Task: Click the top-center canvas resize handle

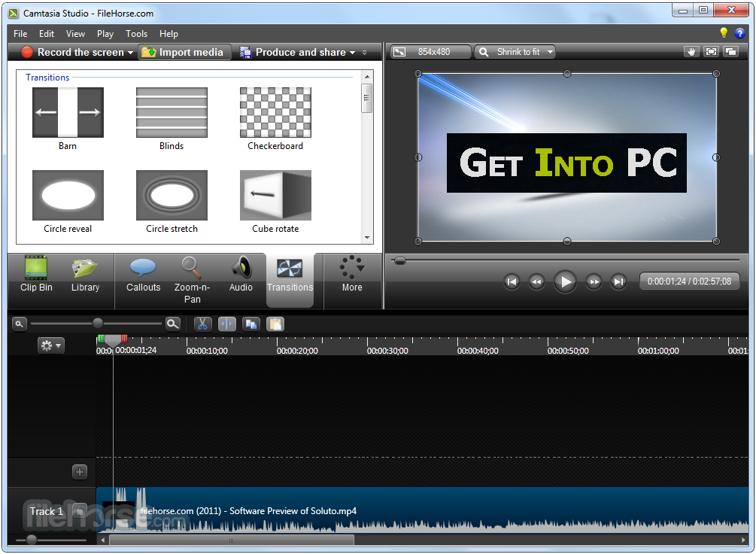Action: 567,74
